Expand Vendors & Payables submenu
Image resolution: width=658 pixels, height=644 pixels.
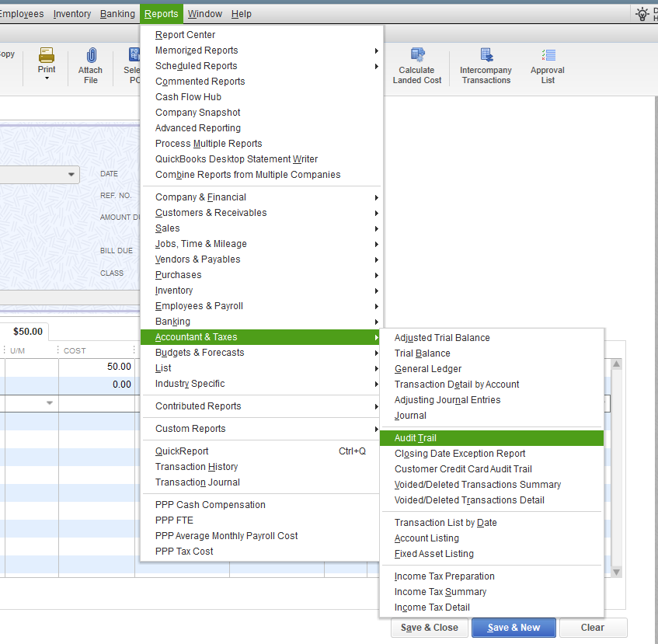pos(377,259)
